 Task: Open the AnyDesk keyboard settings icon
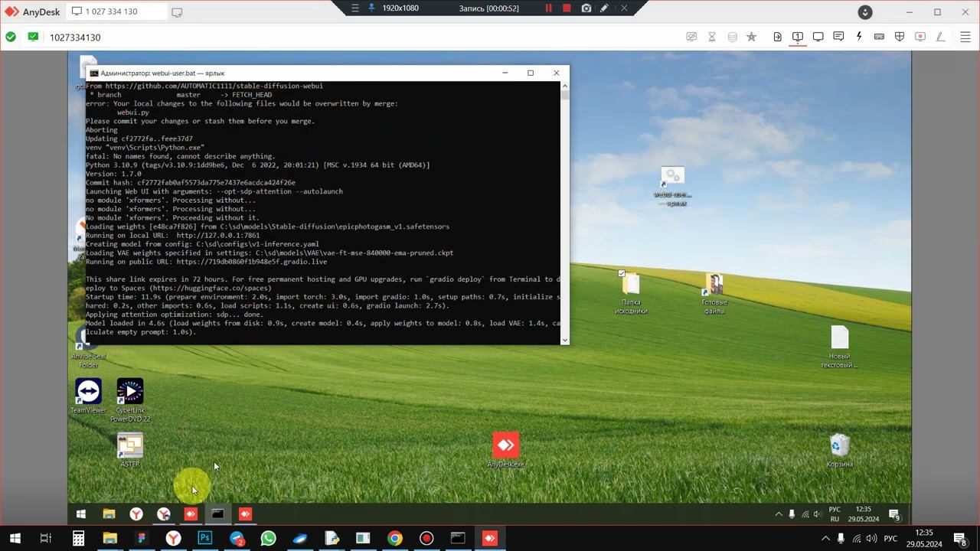pos(879,37)
